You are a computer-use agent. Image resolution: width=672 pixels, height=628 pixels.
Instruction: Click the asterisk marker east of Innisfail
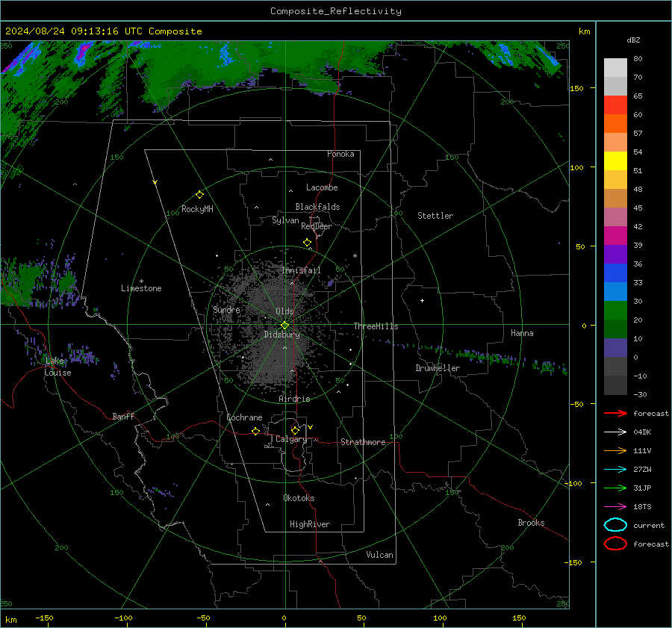point(355,256)
